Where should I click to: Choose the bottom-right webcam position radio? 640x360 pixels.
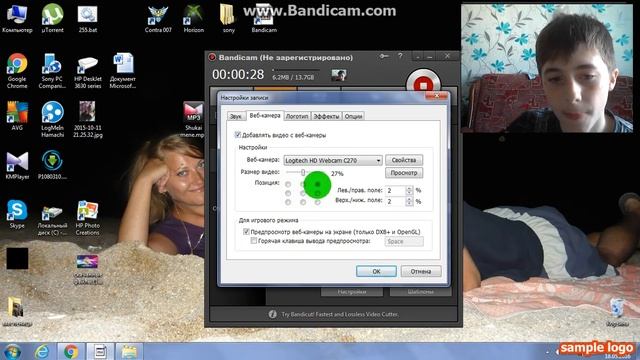pos(318,202)
